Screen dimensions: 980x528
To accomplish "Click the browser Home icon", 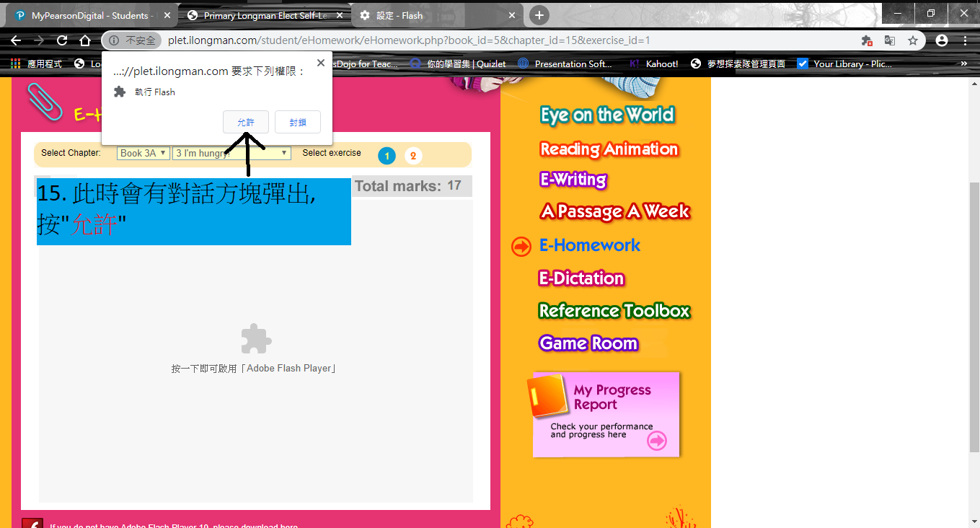I will click(85, 40).
